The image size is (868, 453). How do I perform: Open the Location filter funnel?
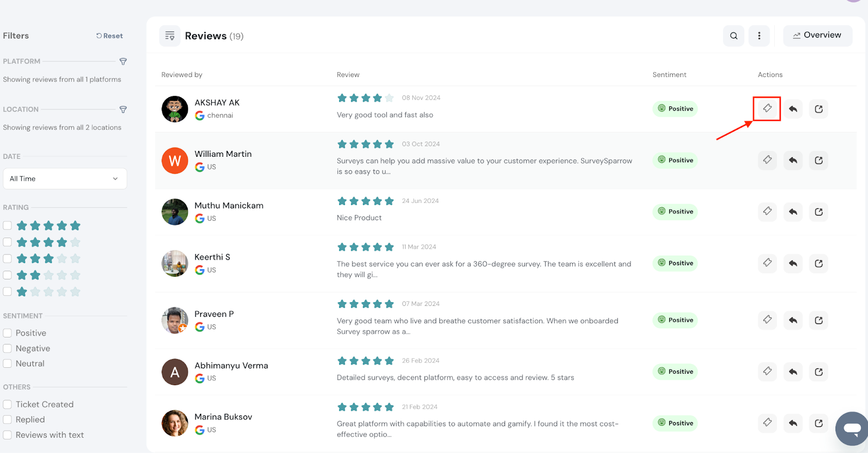[x=123, y=110]
